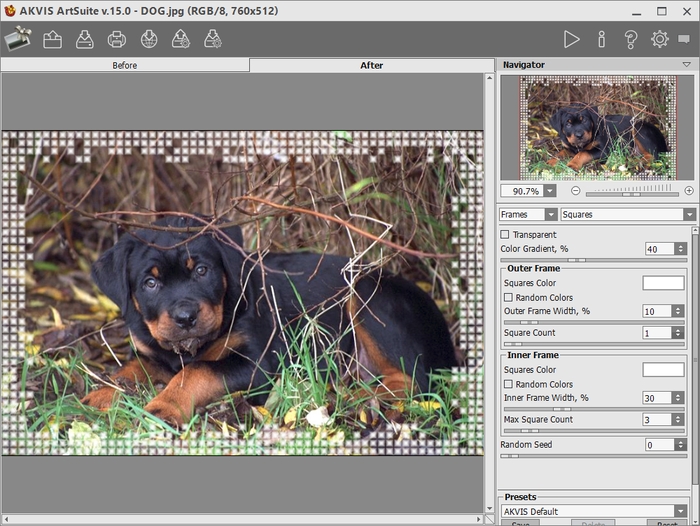Open the zoom percentage dropdown
This screenshot has height=526, width=700.
point(550,191)
